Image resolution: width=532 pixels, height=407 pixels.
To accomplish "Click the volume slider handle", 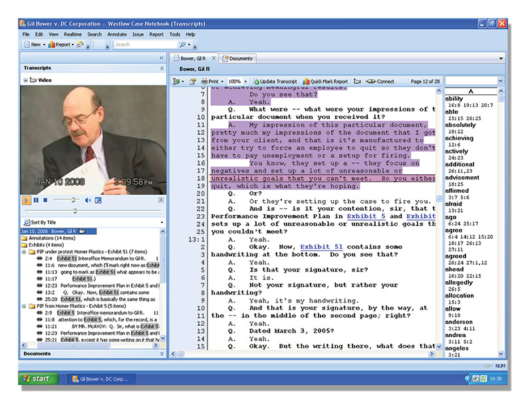I will [73, 200].
